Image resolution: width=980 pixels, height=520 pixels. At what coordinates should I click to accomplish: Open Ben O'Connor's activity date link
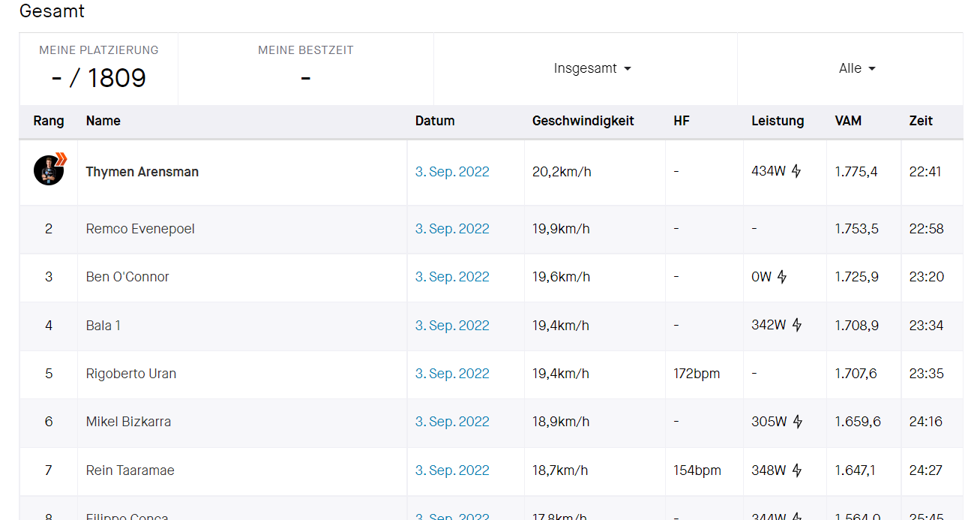coord(452,277)
